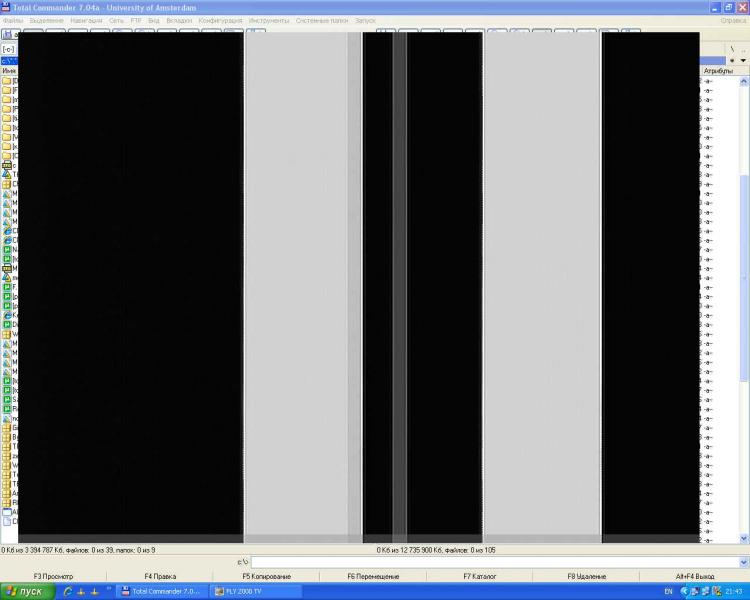Image resolution: width=750 pixels, height=600 pixels.
Task: Open the Справка menu
Action: point(733,20)
